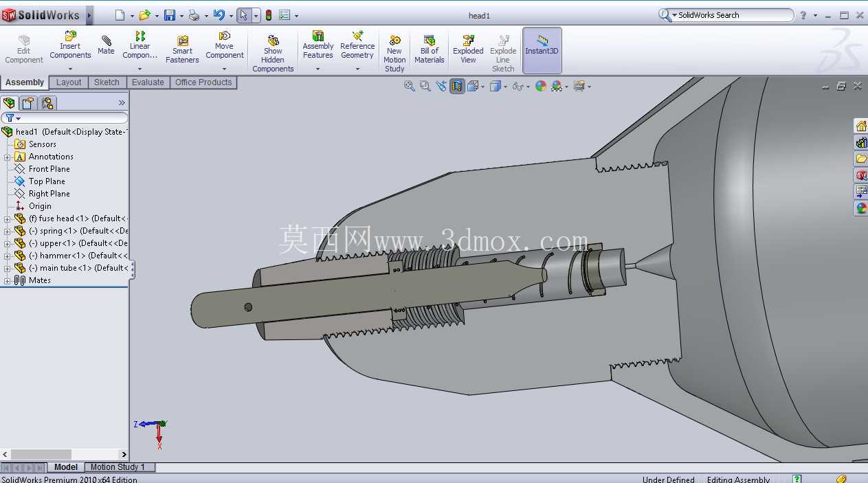
Task: Switch to the Layout tab
Action: (x=69, y=82)
